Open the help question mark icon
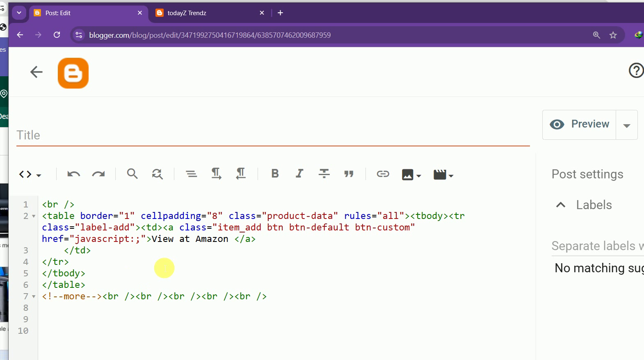The height and width of the screenshot is (360, 644). [636, 71]
